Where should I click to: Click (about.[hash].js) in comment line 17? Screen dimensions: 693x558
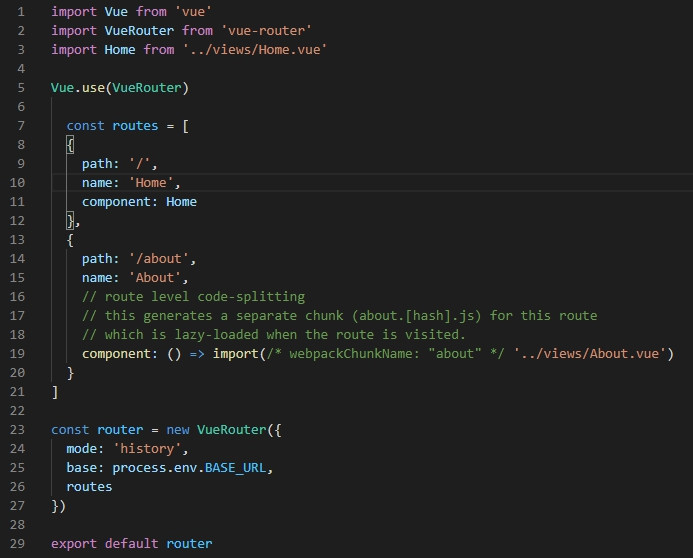pos(416,315)
